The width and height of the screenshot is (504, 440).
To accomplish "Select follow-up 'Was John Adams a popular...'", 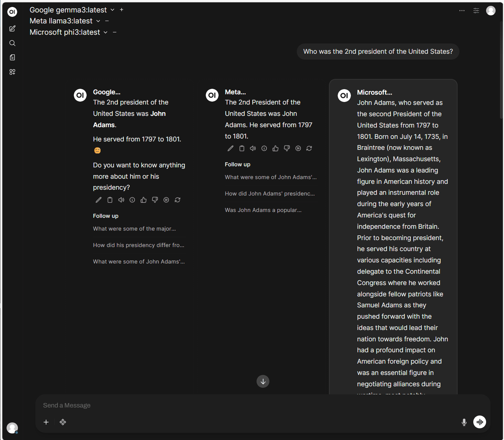I will [263, 210].
